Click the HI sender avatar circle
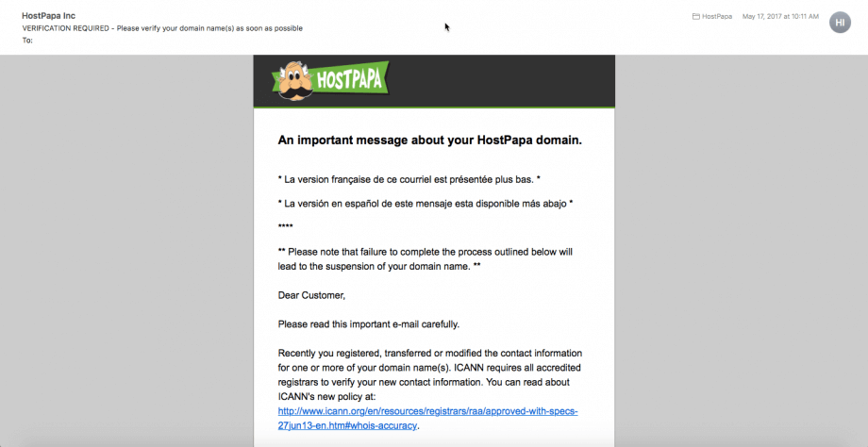The width and height of the screenshot is (868, 447). 840,22
